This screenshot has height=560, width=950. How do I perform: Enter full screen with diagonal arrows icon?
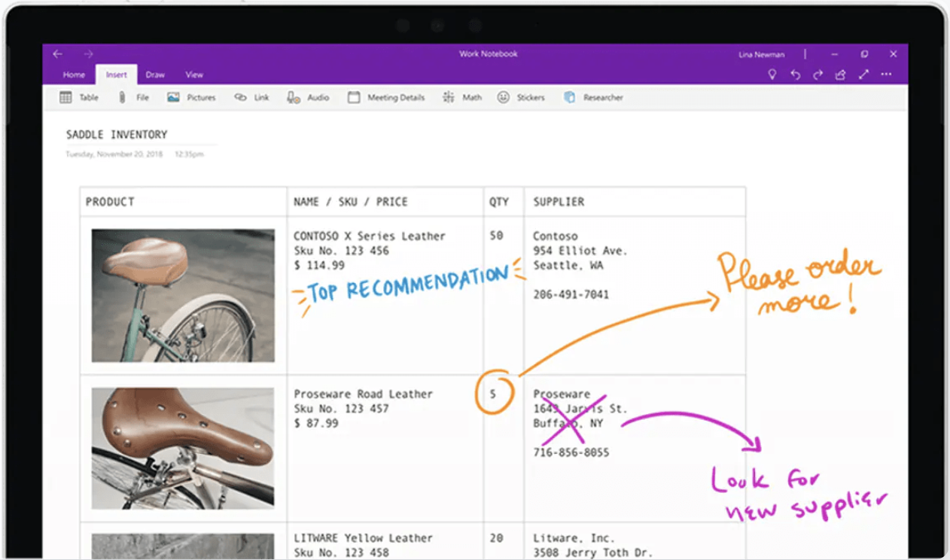point(863,75)
